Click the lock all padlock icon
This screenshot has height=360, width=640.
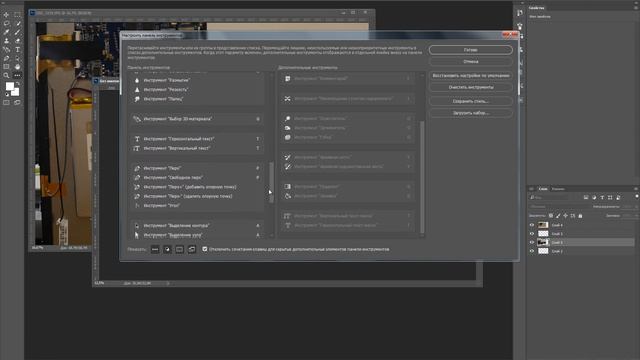coord(580,216)
